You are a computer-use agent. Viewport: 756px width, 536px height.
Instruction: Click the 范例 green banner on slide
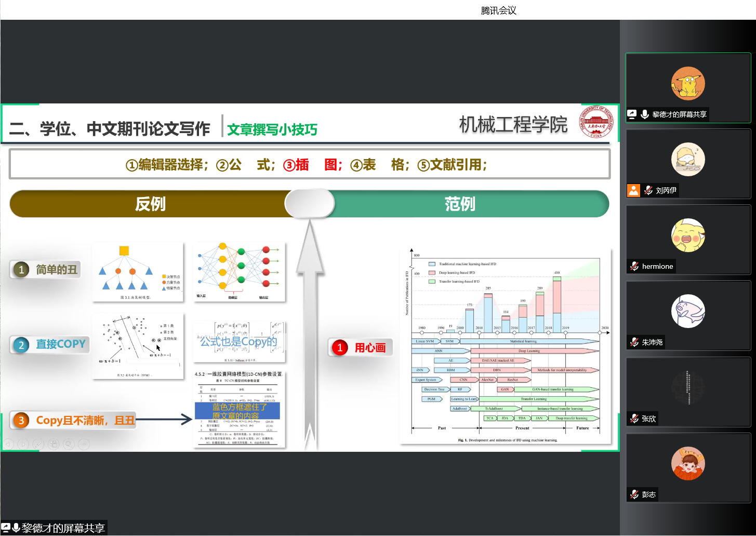(460, 204)
